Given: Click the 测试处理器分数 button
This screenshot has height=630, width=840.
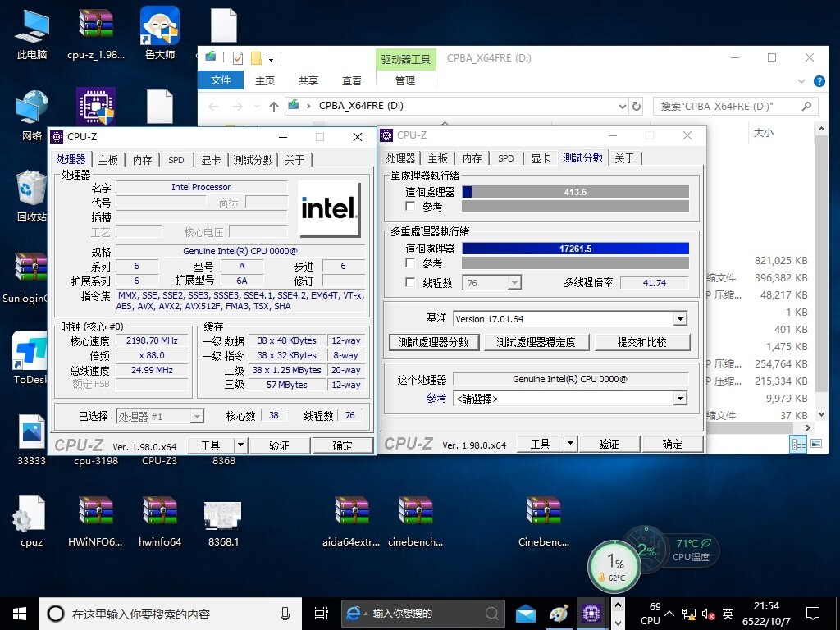Looking at the screenshot, I should [x=434, y=343].
